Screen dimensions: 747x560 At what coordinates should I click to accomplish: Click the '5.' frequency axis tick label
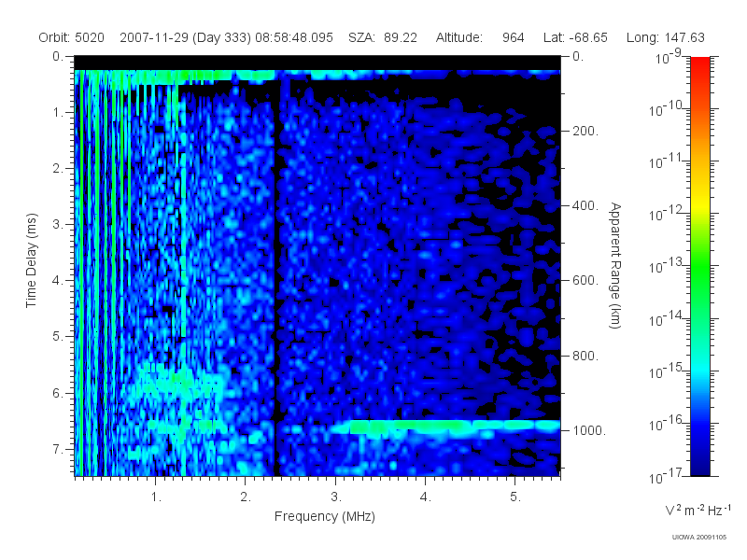(x=515, y=497)
